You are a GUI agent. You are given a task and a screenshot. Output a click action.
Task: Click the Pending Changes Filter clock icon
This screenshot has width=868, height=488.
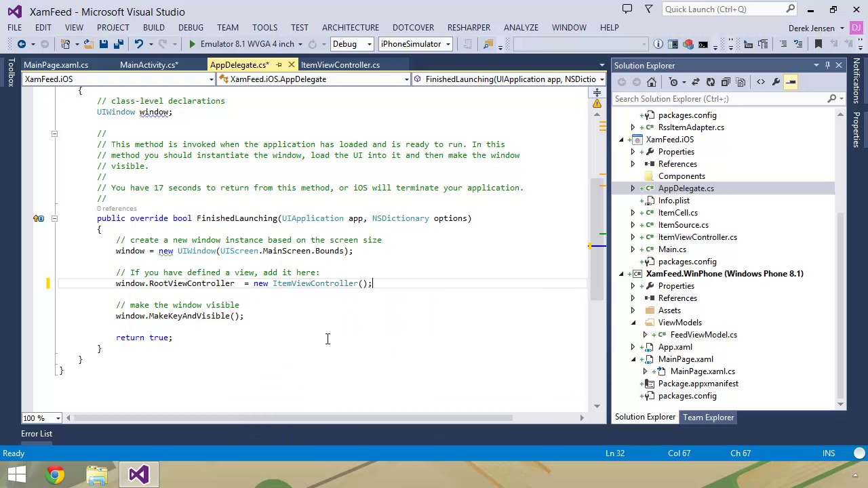pos(673,82)
